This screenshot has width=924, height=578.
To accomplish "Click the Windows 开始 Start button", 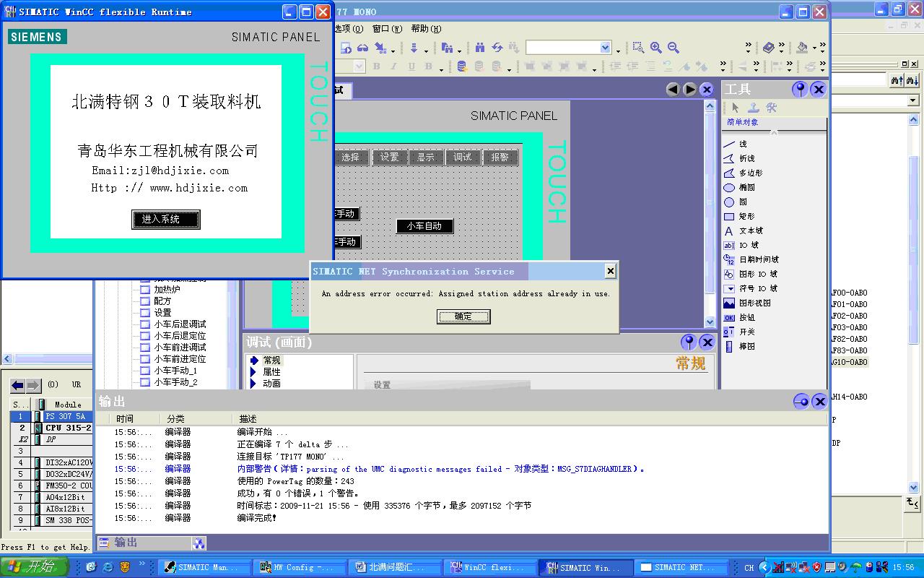I will 34,567.
